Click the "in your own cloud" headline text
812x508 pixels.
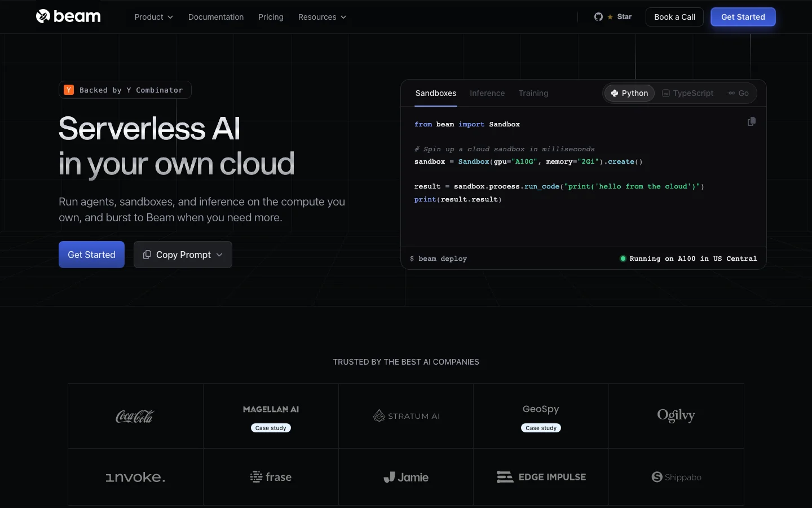[x=176, y=164]
